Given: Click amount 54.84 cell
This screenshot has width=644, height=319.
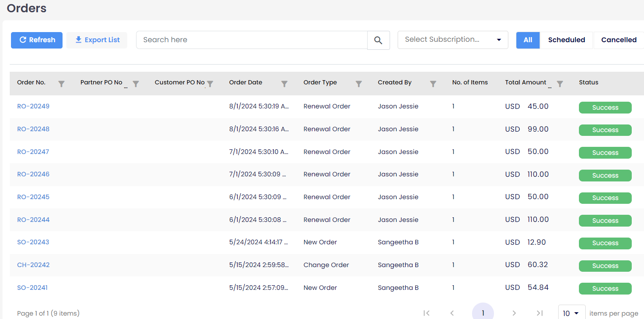Looking at the screenshot, I should [538, 287].
